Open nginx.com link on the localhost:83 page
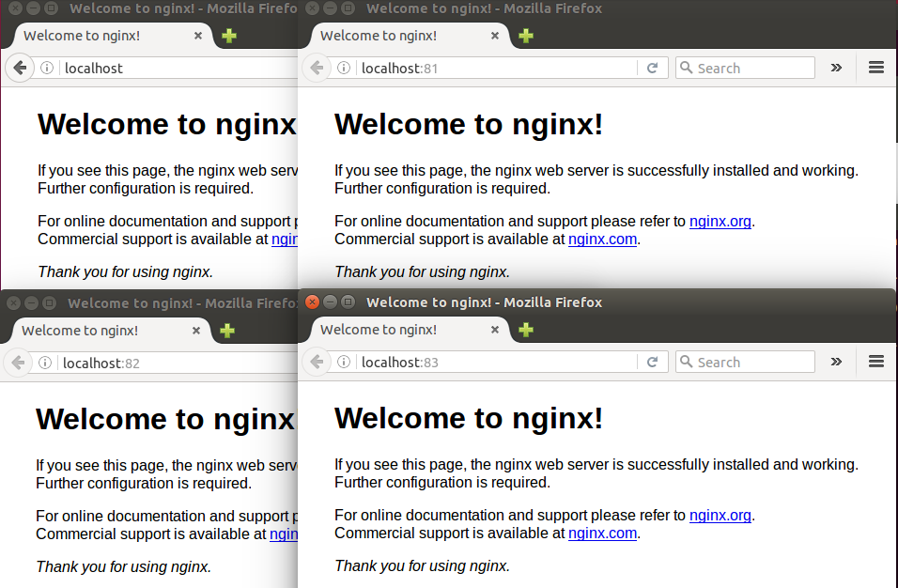The height and width of the screenshot is (588, 898). pos(602,534)
